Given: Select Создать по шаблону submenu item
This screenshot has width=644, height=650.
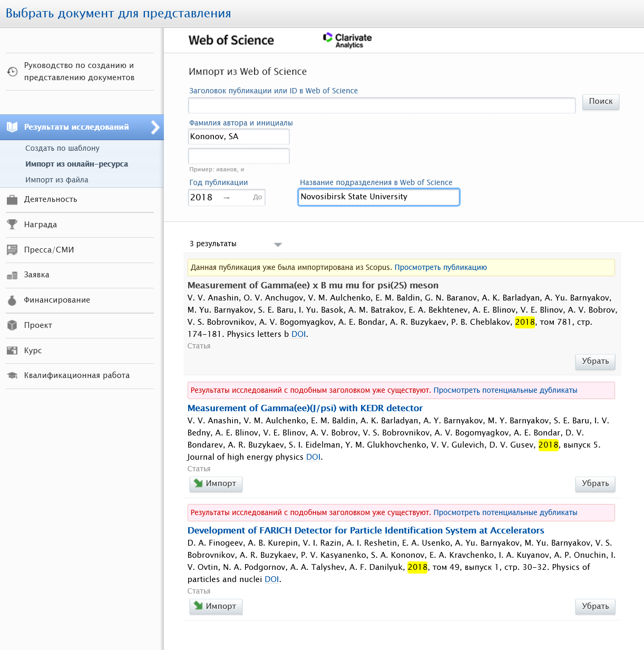Looking at the screenshot, I should 62,148.
